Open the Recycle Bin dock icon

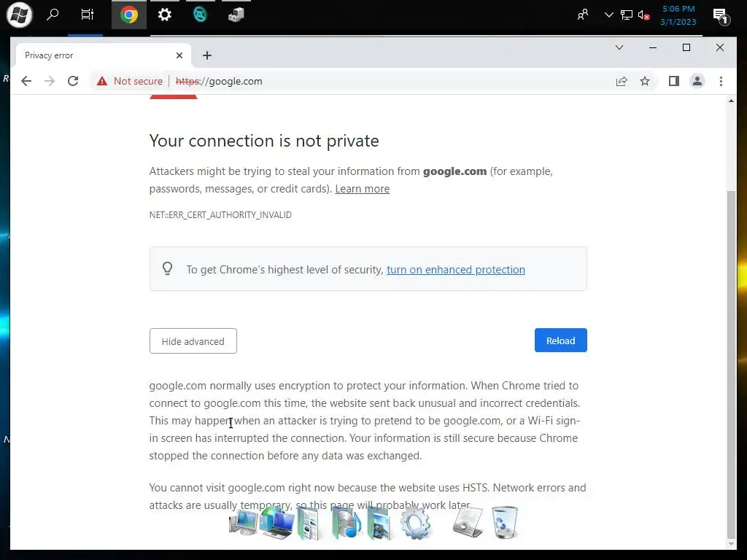tap(505, 522)
